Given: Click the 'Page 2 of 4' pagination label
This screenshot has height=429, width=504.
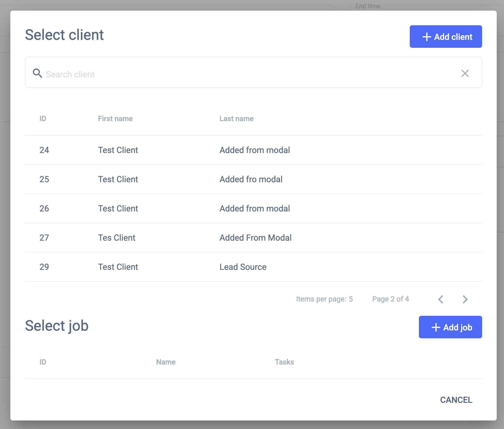Looking at the screenshot, I should coord(390,299).
